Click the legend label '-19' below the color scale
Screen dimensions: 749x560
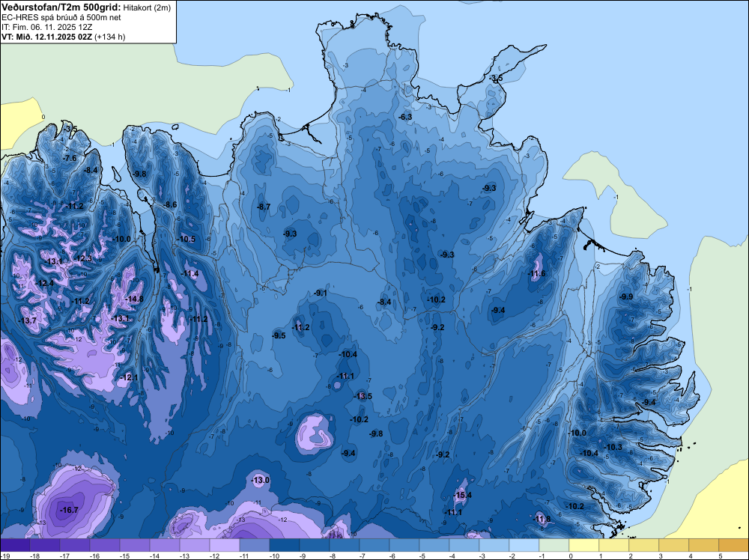point(4,556)
